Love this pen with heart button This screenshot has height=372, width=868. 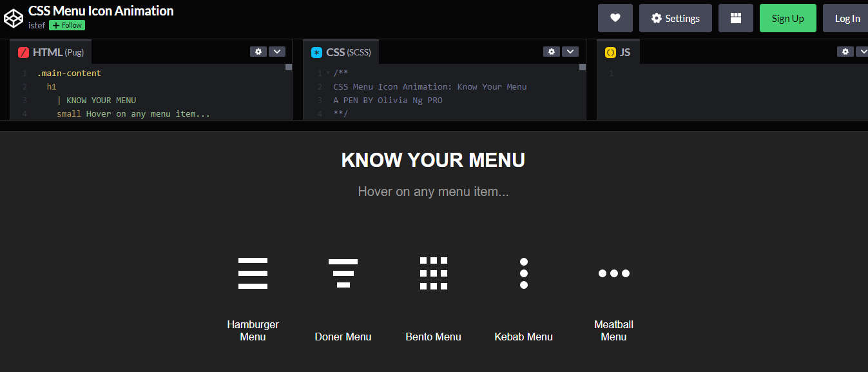click(x=615, y=18)
